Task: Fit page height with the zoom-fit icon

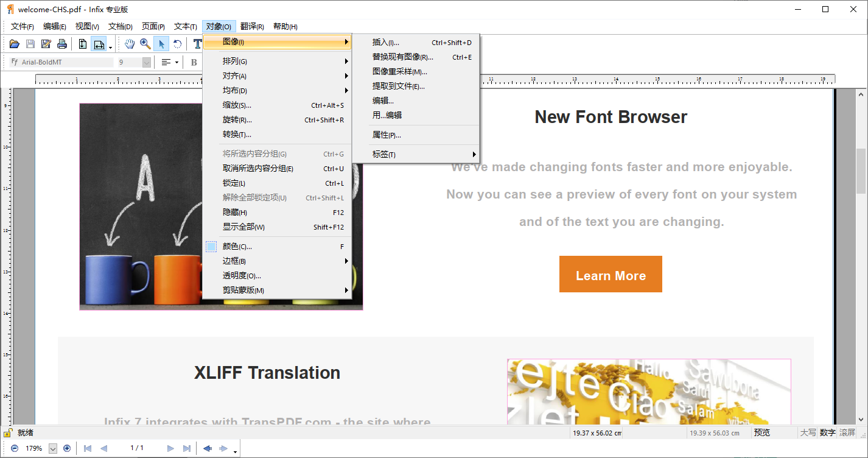Action: (82, 44)
